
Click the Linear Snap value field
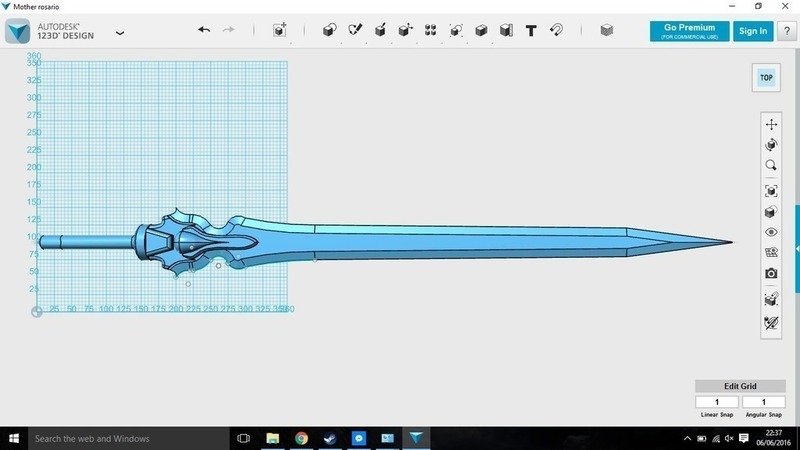[717, 402]
